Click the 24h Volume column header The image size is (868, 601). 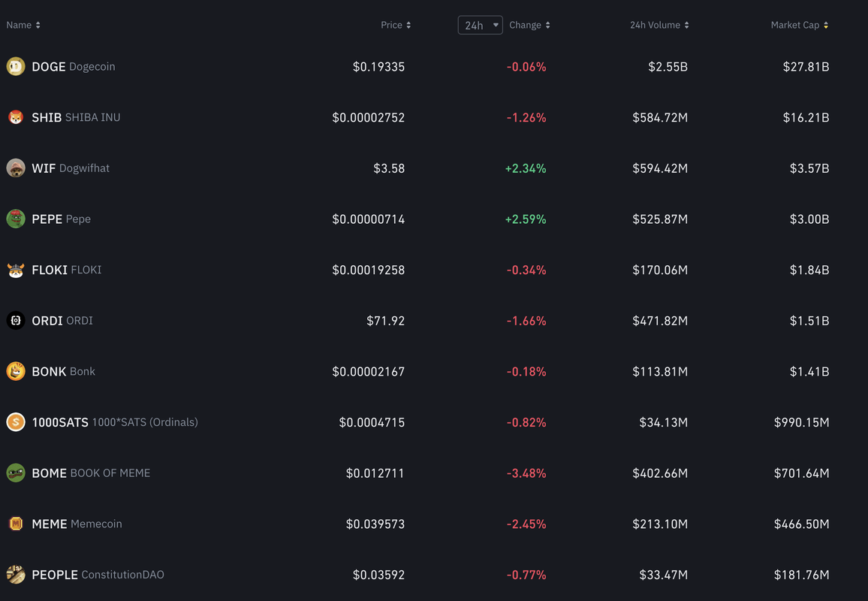coord(655,25)
